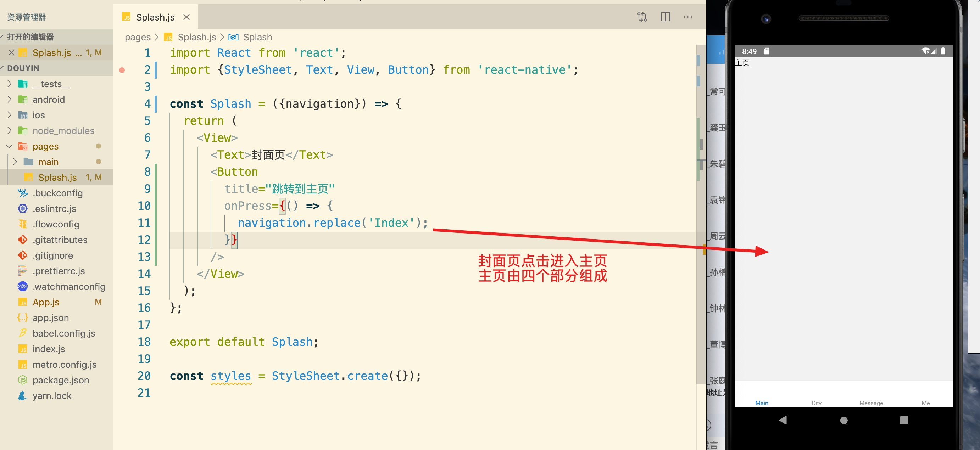Tap the Android home button

tap(844, 420)
